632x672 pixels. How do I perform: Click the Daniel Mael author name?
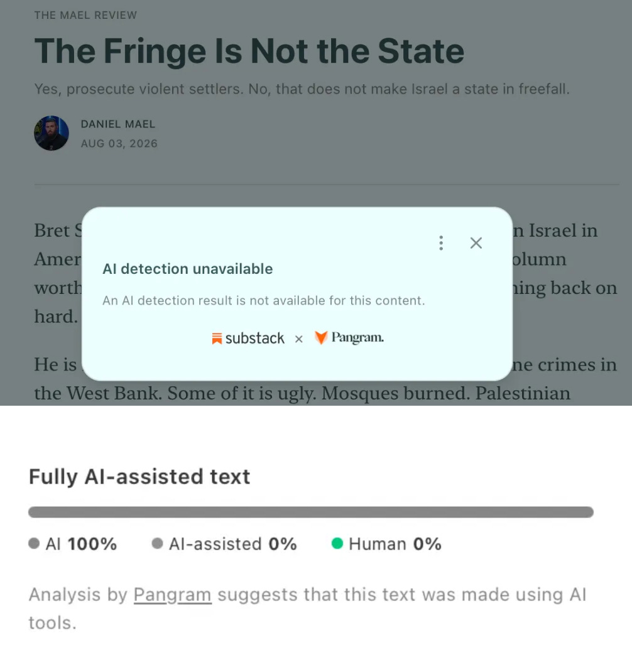tap(118, 124)
